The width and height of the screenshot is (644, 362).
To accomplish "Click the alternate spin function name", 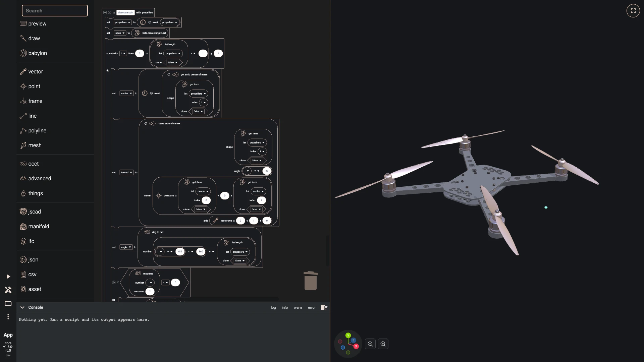I will 126,12.
